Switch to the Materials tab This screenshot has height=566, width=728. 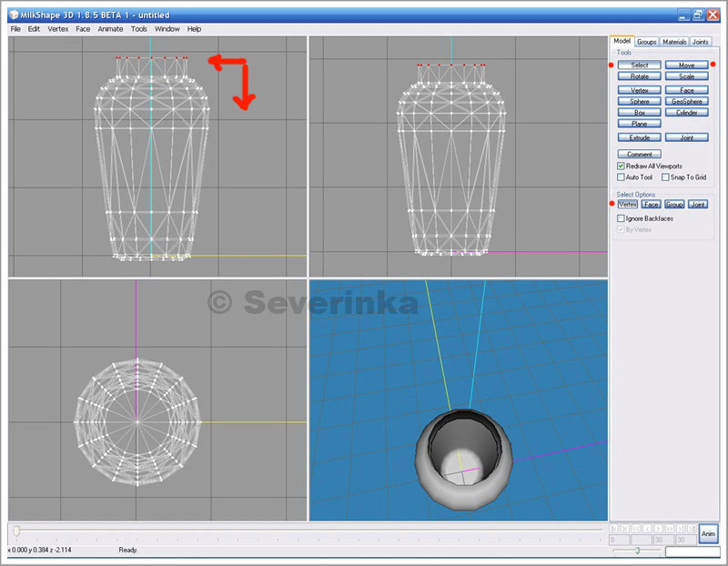point(674,42)
